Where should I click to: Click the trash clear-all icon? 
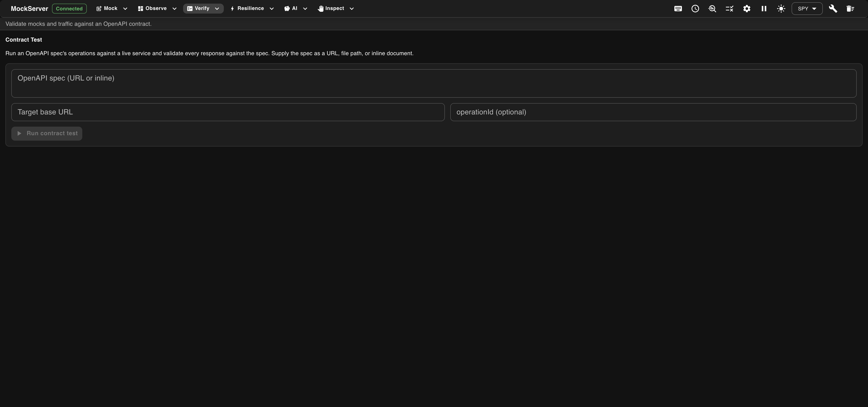pyautogui.click(x=850, y=9)
